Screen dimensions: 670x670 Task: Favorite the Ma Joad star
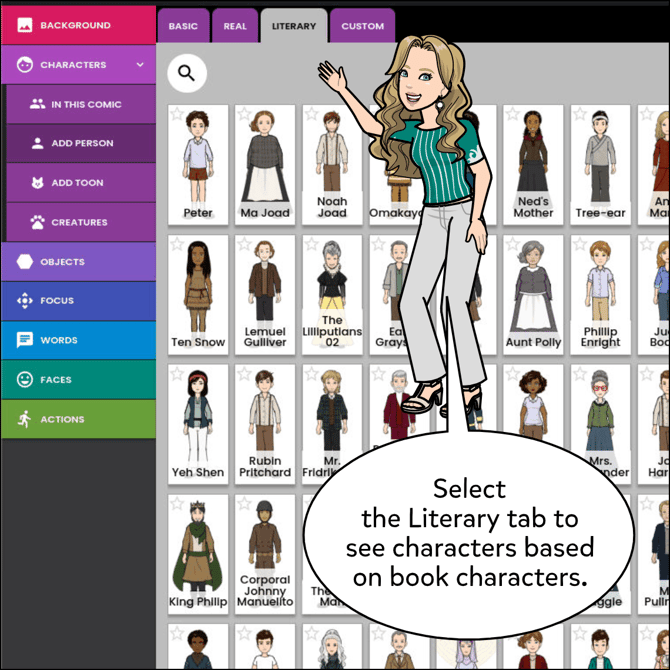coord(244,114)
